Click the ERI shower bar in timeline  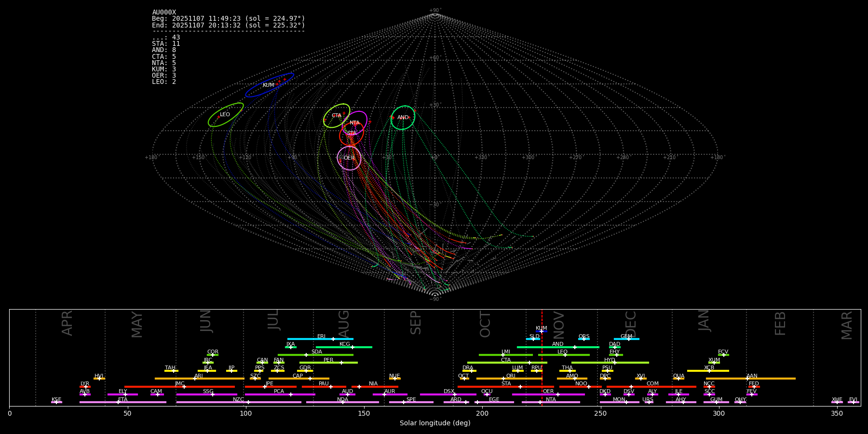coord(320,339)
